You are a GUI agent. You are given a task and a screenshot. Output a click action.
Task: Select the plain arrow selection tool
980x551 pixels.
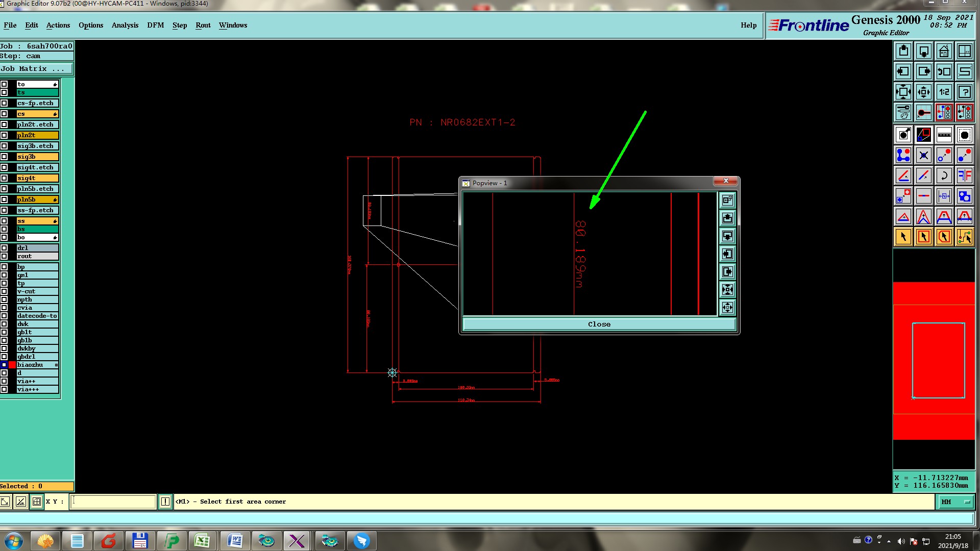pos(903,237)
